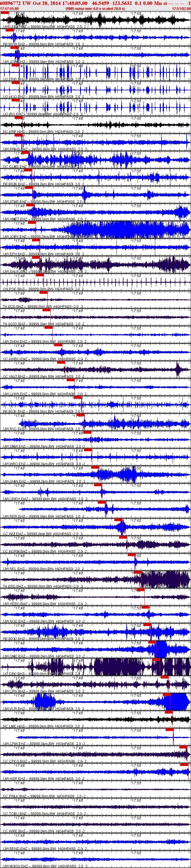Select the TA I05D BHZ station label
191x868 pixels.
click(x=43, y=587)
